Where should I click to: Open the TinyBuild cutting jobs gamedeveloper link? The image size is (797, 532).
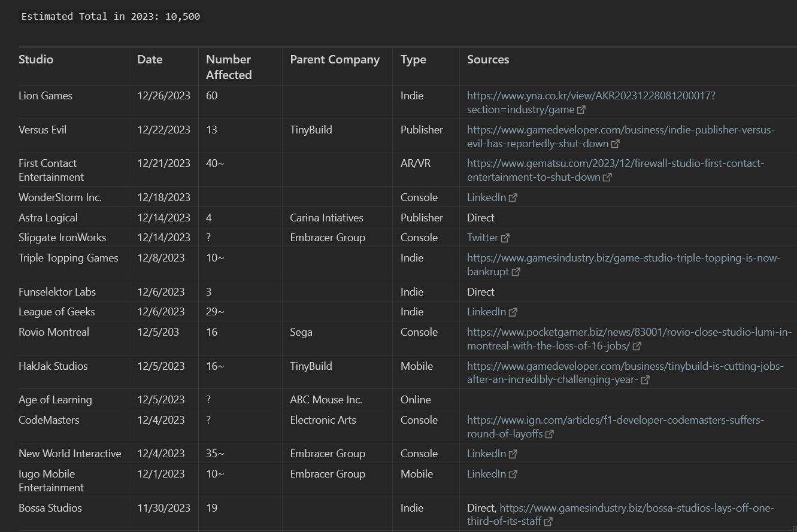pos(625,372)
